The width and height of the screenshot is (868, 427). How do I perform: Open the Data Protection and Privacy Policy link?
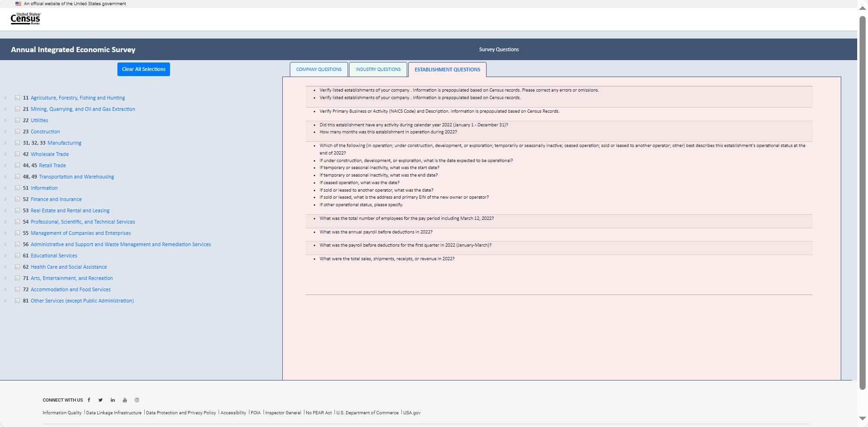pos(181,413)
